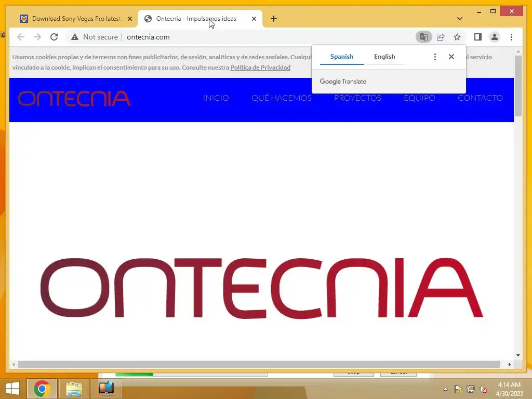Click the small Ontecnia header logo
The width and height of the screenshot is (532, 399).
(74, 99)
